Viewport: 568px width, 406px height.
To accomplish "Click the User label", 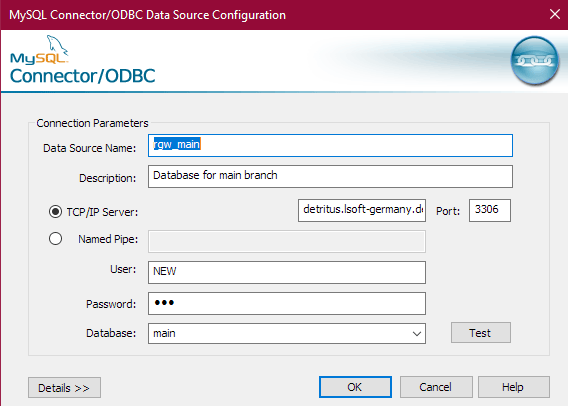I will (x=123, y=269).
